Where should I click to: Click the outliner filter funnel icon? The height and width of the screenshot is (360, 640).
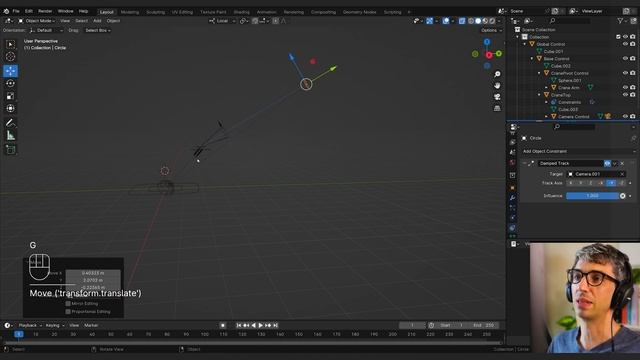point(620,21)
